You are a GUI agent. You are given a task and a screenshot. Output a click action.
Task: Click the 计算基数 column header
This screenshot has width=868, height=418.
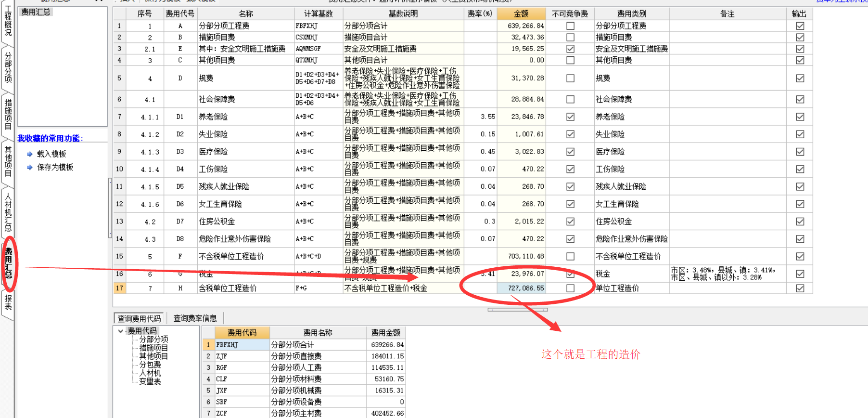pyautogui.click(x=319, y=14)
